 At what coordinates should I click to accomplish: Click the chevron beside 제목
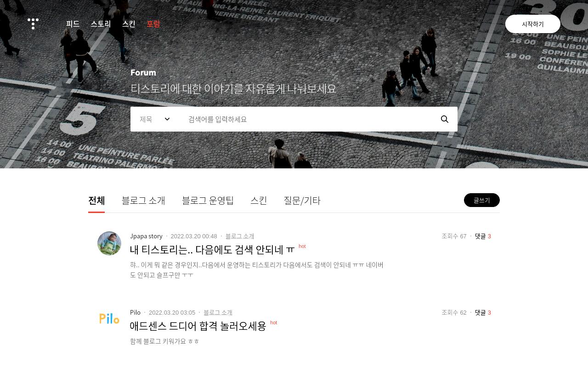(x=167, y=119)
